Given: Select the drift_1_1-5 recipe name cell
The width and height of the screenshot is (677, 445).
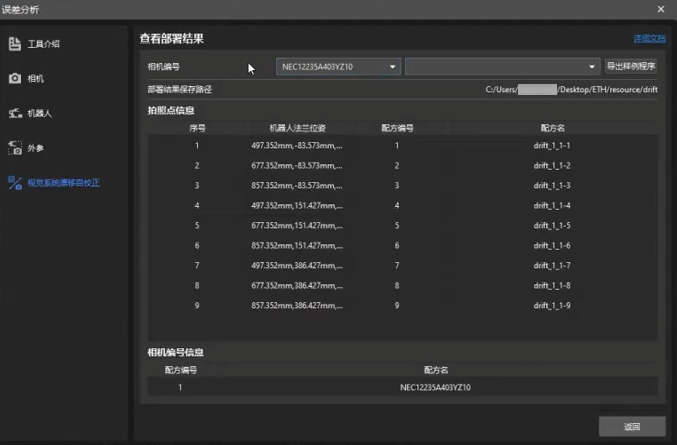Looking at the screenshot, I should [552, 225].
